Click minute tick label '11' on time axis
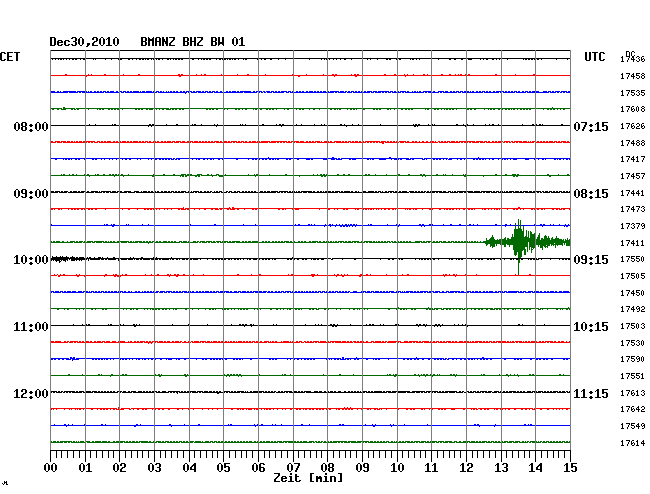This screenshot has height=494, width=650. [x=431, y=468]
